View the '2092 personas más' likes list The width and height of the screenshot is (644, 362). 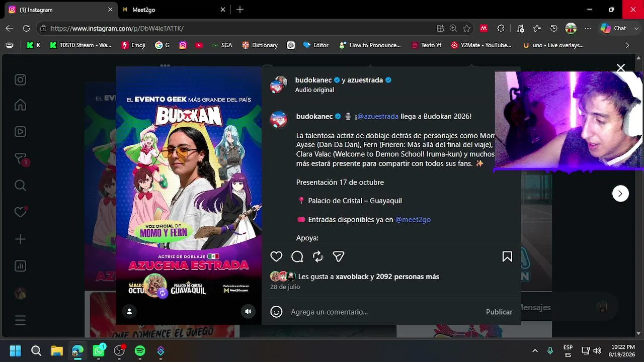[408, 277]
